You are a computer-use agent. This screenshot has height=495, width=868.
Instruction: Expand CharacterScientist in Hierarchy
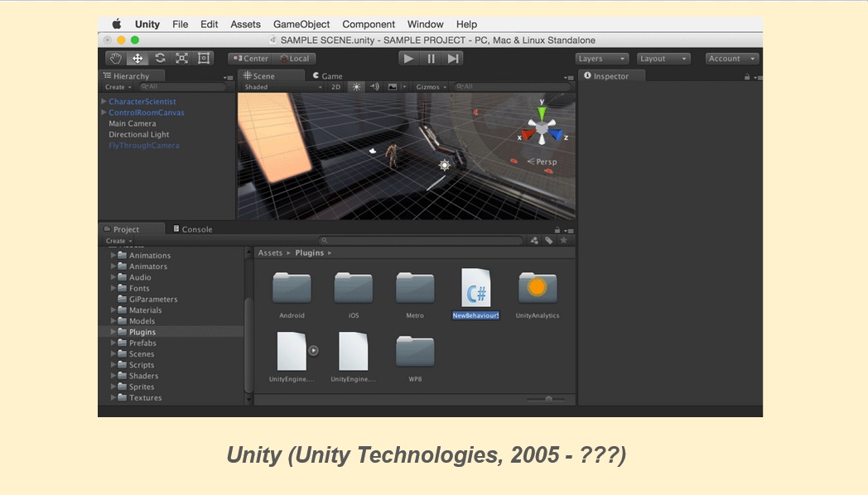coord(104,101)
